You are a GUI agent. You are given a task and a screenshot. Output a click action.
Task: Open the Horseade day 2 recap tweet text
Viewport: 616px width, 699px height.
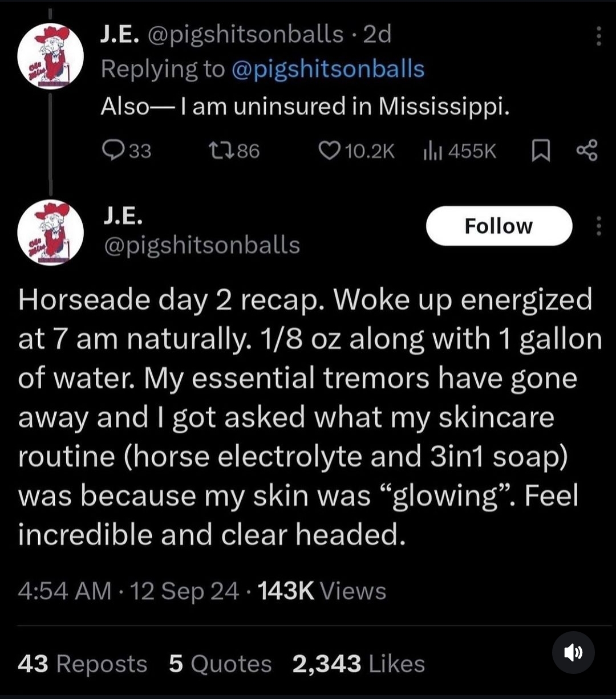pyautogui.click(x=308, y=416)
